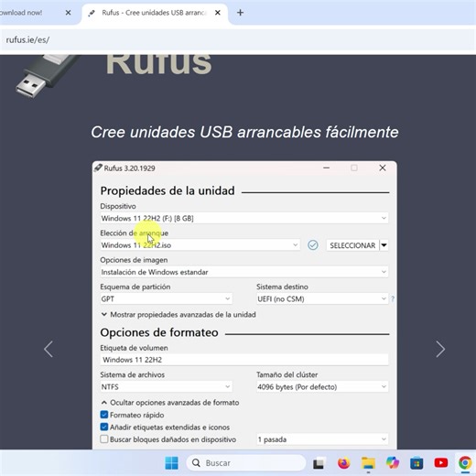Switch to Chrome in the taskbar
The height and width of the screenshot is (476, 476).
465,463
